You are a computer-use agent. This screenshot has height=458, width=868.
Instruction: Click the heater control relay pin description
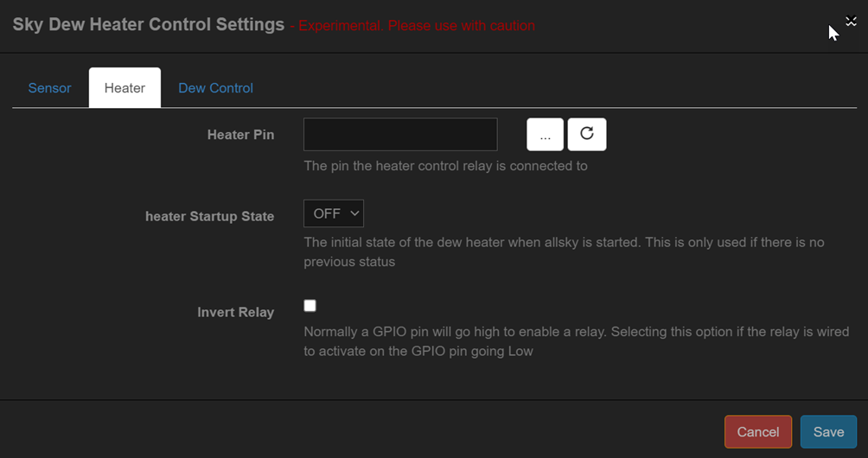[x=445, y=166]
